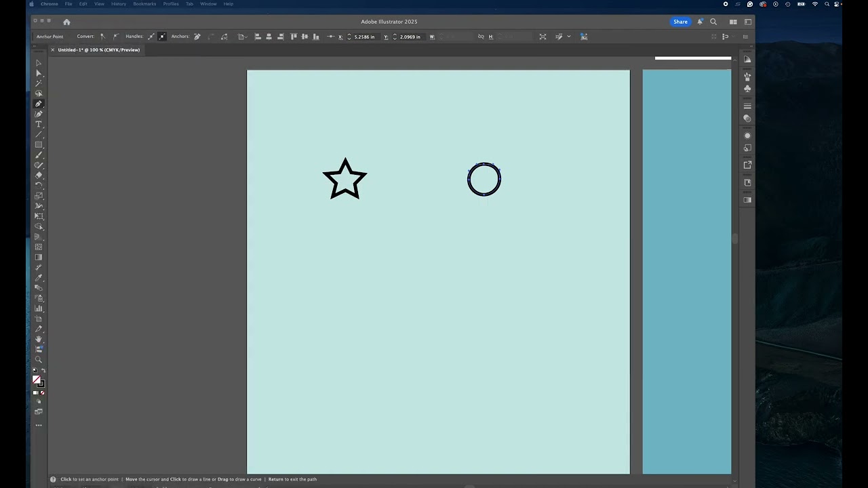Select the Type tool
This screenshot has height=488, width=868.
point(39,124)
